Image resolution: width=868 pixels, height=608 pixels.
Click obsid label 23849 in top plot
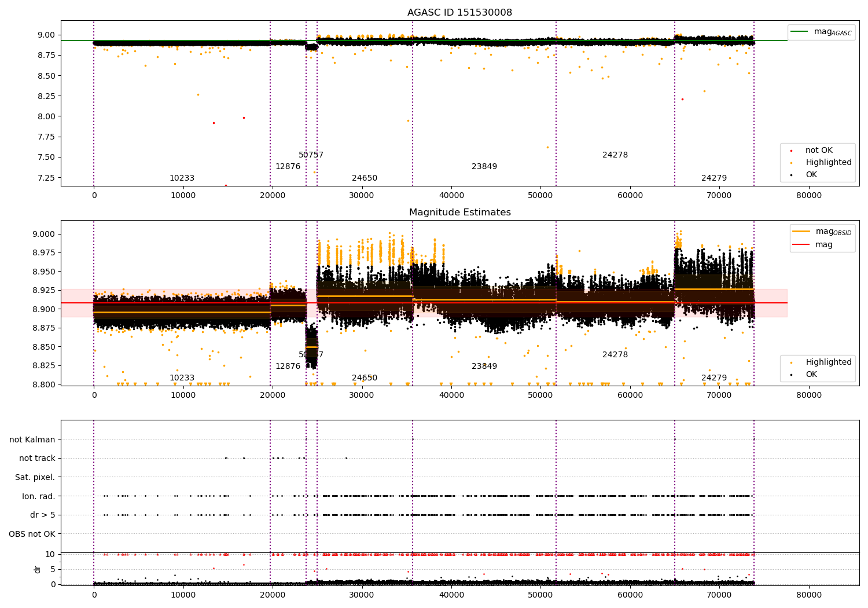click(484, 167)
